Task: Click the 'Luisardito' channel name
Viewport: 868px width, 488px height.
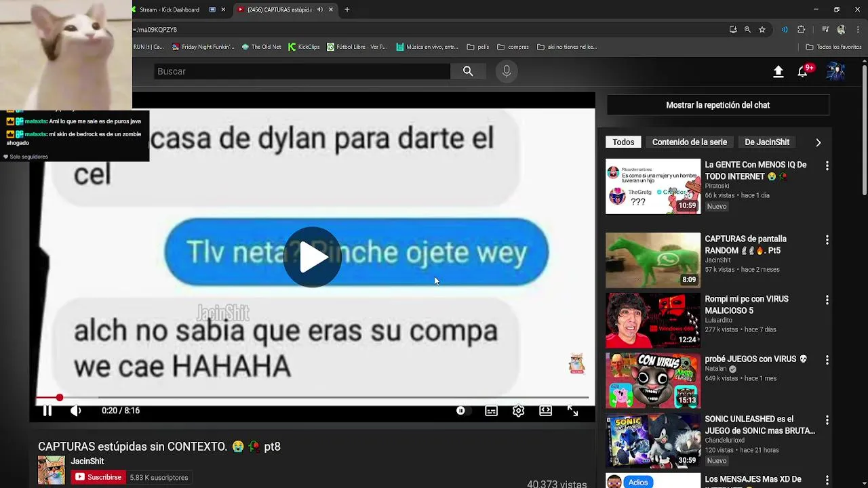Action: click(x=718, y=320)
